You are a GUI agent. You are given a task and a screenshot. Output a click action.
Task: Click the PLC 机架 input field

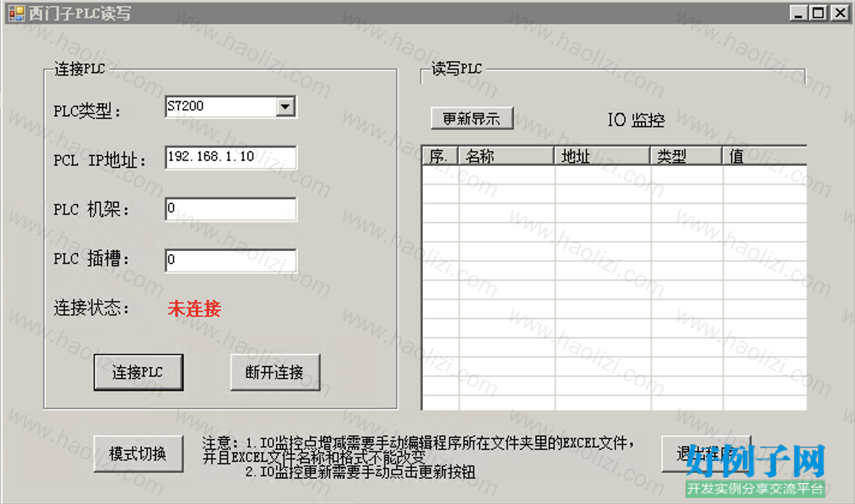(x=231, y=209)
